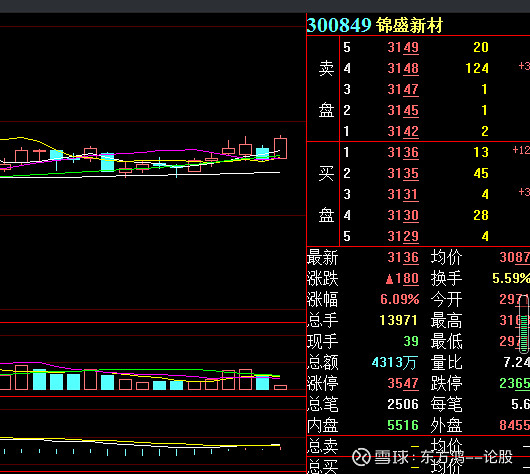Image resolution: width=530 pixels, height=474 pixels.
Task: Click the 外盘 value 8455
Action: pos(514,425)
